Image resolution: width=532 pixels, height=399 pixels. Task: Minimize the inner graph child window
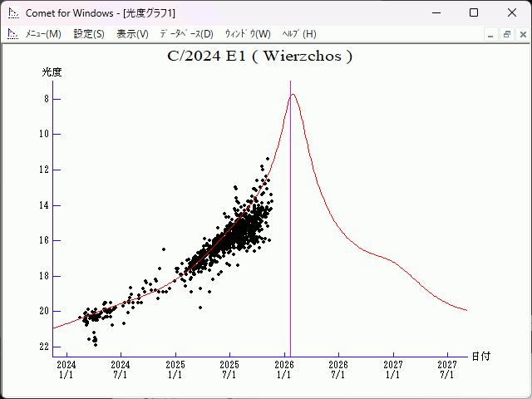[491, 34]
